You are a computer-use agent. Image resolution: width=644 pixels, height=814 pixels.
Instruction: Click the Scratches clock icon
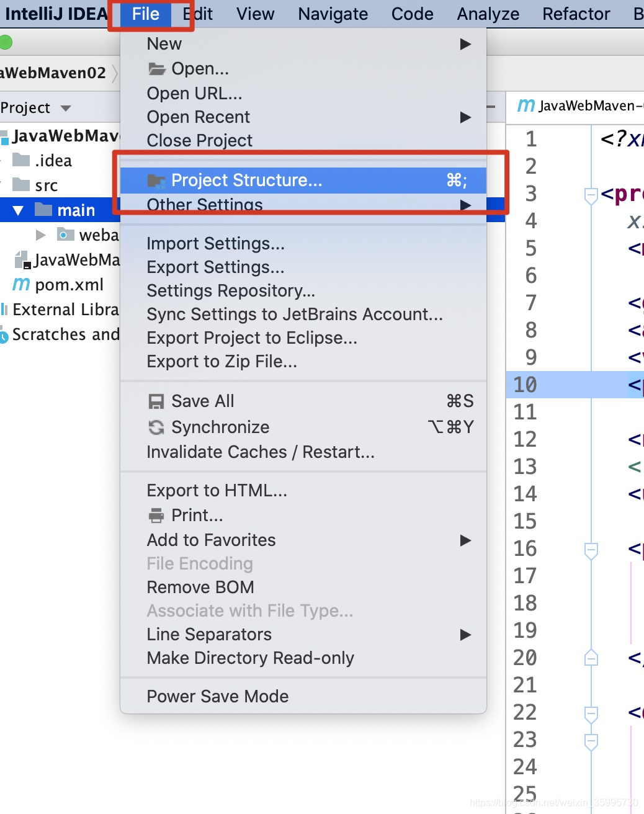[x=4, y=336]
